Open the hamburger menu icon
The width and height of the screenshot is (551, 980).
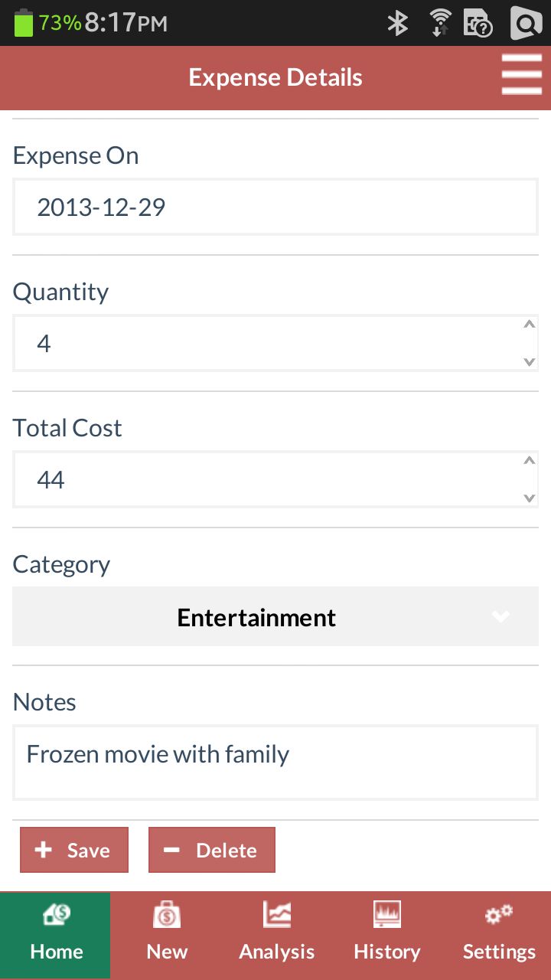[x=521, y=75]
